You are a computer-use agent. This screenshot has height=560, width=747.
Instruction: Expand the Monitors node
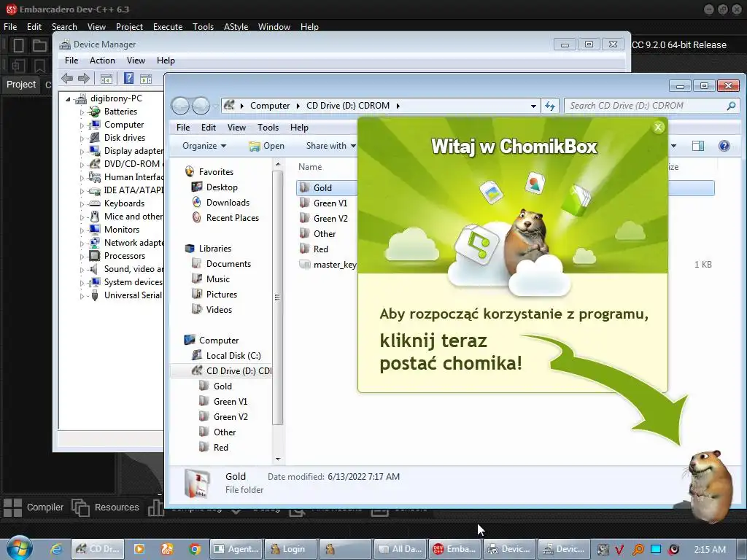pos(82,230)
